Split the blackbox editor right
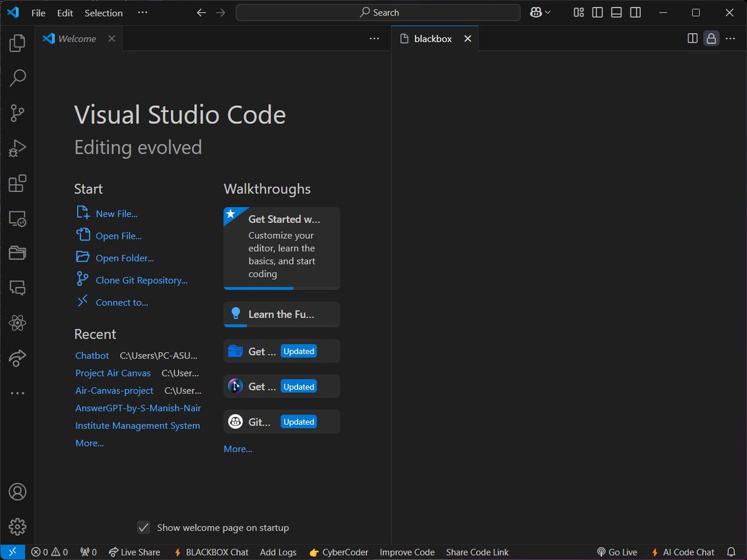Image resolution: width=747 pixels, height=560 pixels. coord(692,39)
